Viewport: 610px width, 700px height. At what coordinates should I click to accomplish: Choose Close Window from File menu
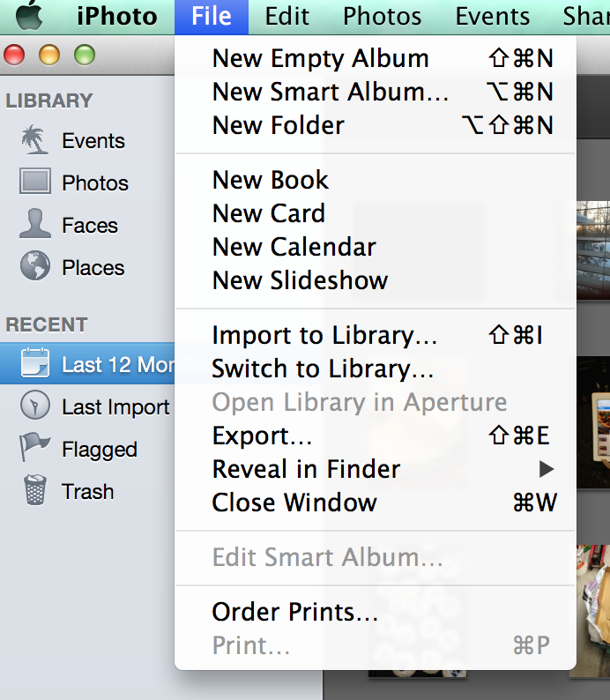(376, 503)
